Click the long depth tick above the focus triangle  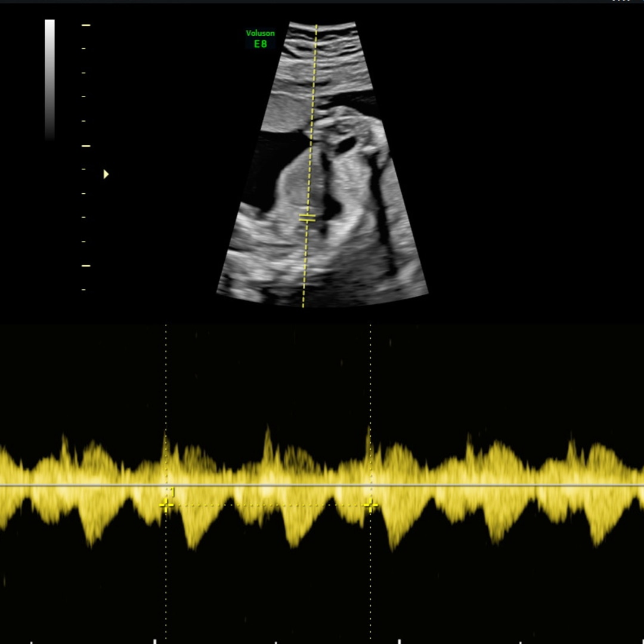(x=85, y=145)
